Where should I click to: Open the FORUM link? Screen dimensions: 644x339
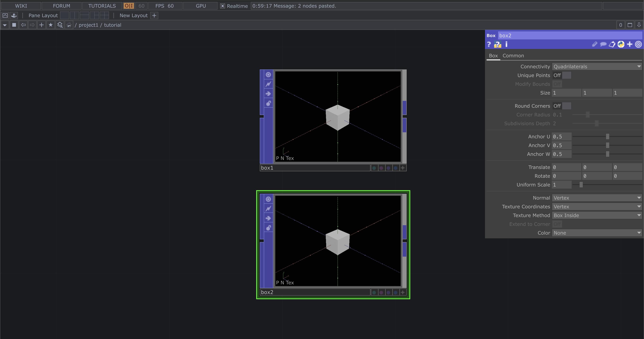coord(61,6)
